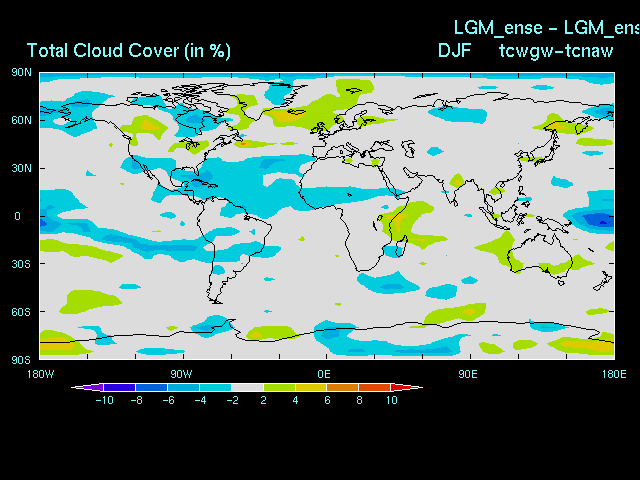Image resolution: width=640 pixels, height=480 pixels.
Task: Click the 180E longitude label
Action: [613, 374]
